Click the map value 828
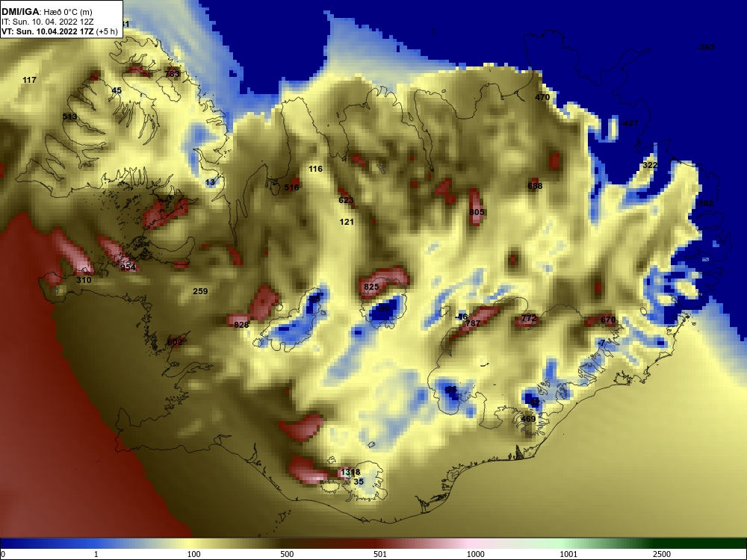Image resolution: width=747 pixels, height=560 pixels. point(241,325)
